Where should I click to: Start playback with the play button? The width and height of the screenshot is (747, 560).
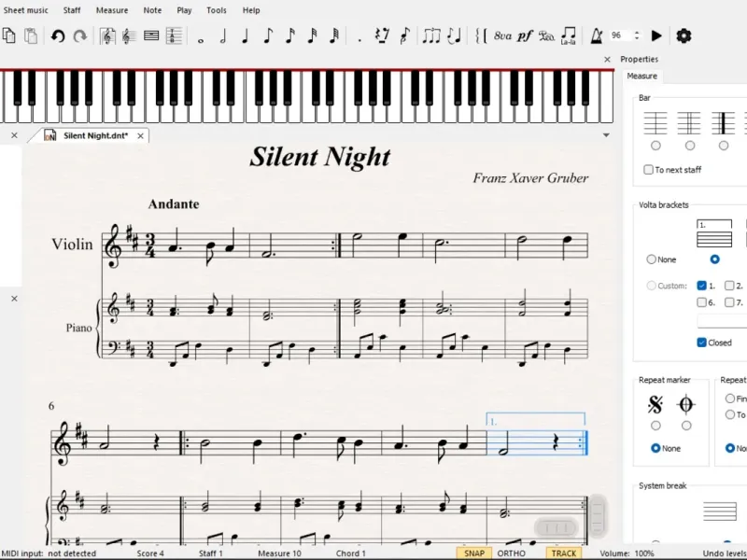656,35
